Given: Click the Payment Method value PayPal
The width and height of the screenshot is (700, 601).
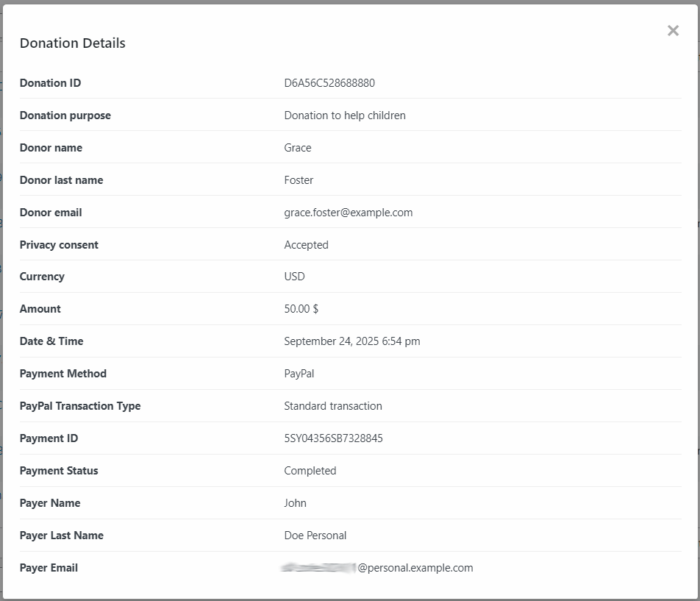Looking at the screenshot, I should (x=299, y=374).
